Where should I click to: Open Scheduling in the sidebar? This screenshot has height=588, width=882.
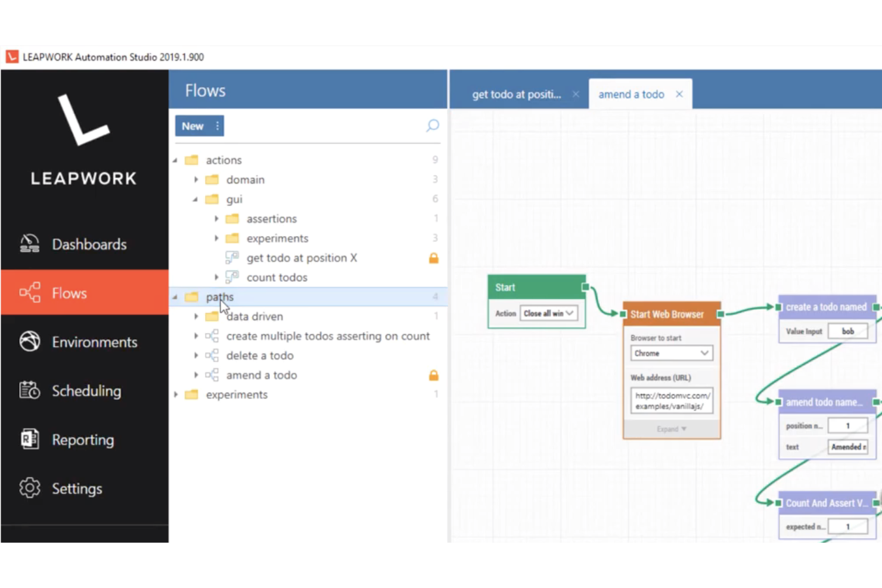85,391
